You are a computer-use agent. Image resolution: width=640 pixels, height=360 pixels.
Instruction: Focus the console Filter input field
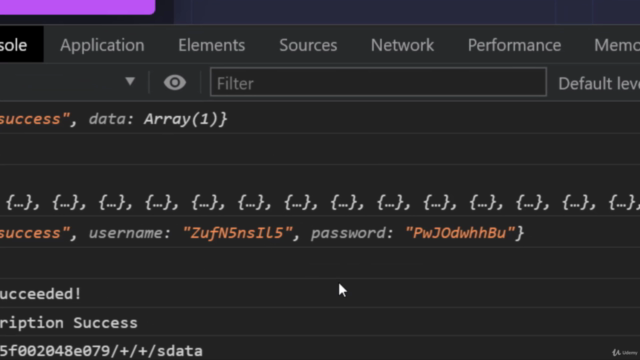point(378,82)
